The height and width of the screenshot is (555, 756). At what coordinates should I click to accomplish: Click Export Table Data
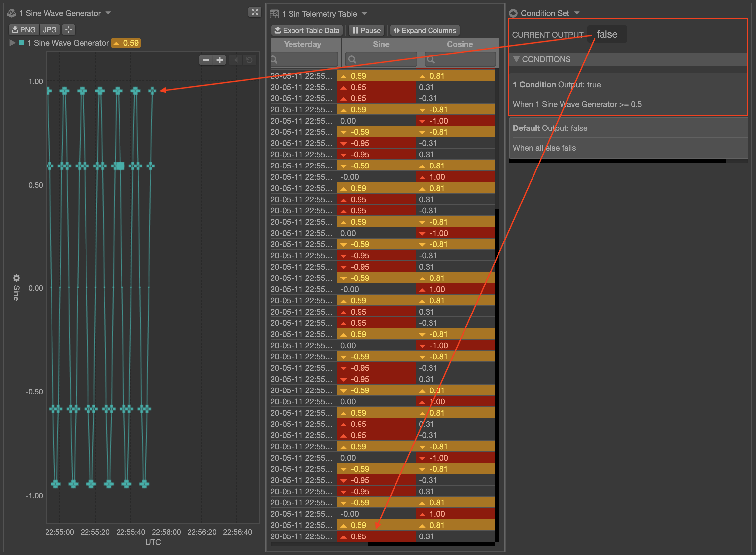click(x=306, y=30)
